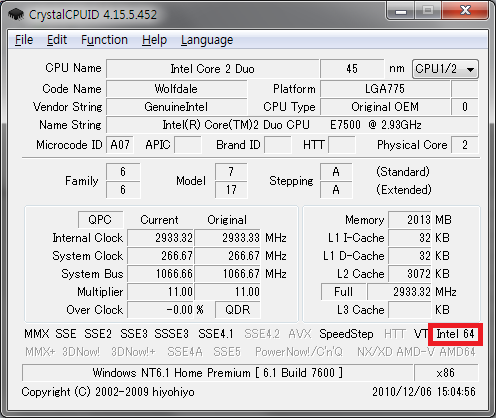Click the current Internal Clock 2933.32
The height and width of the screenshot is (418, 496).
pyautogui.click(x=161, y=238)
